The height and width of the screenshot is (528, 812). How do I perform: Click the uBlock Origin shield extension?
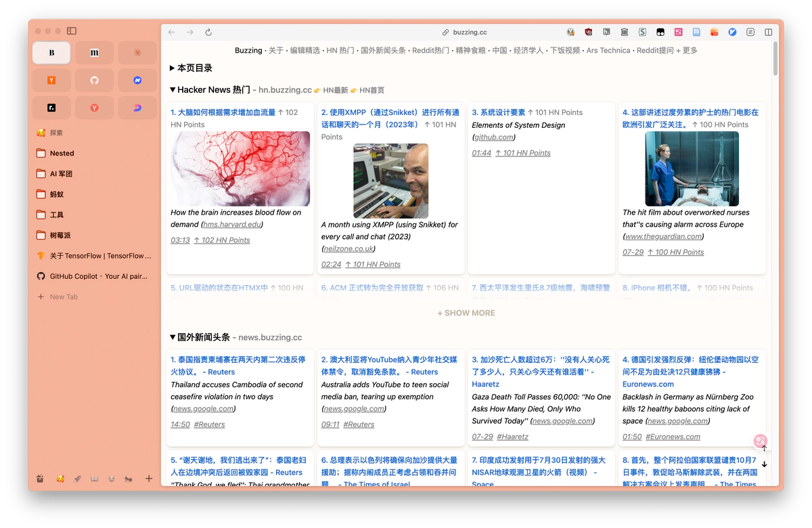click(589, 32)
